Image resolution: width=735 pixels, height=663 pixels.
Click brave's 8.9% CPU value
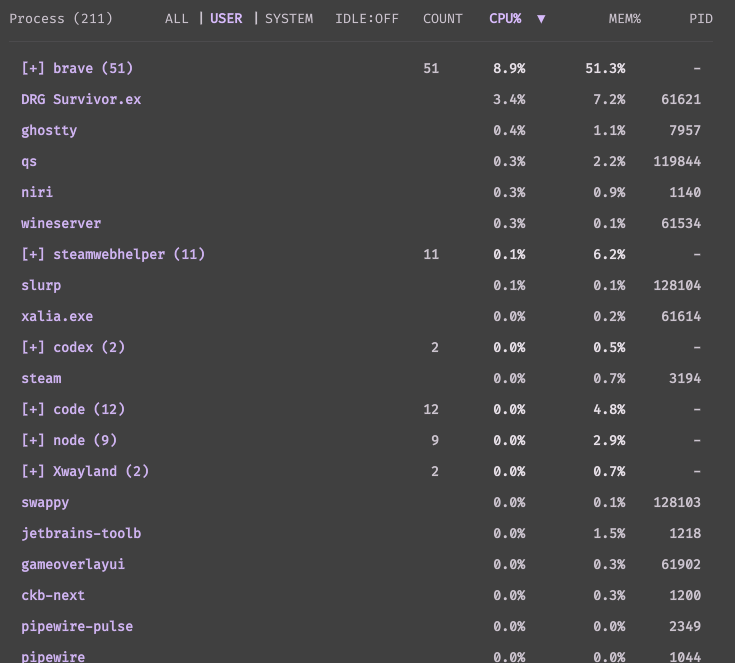[x=509, y=68]
